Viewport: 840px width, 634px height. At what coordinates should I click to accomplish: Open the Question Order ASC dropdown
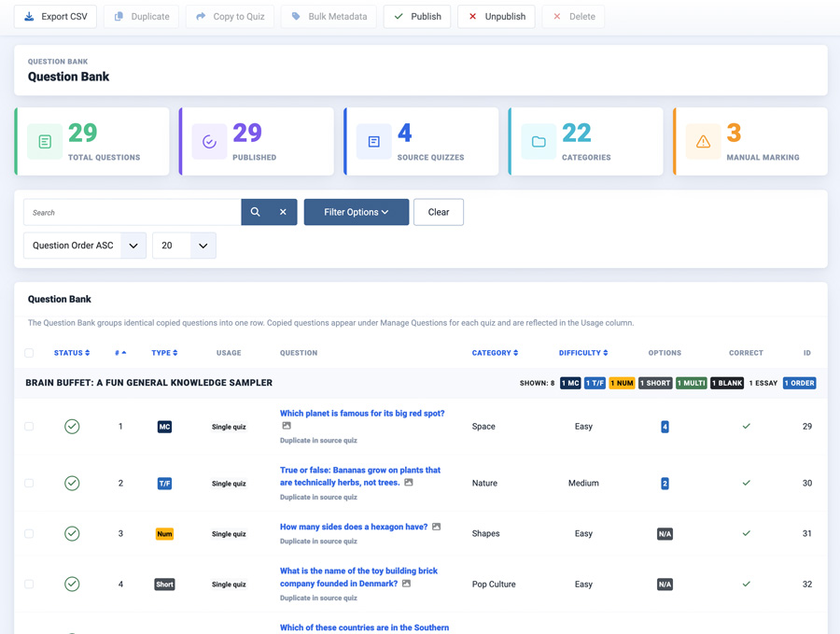pos(85,246)
